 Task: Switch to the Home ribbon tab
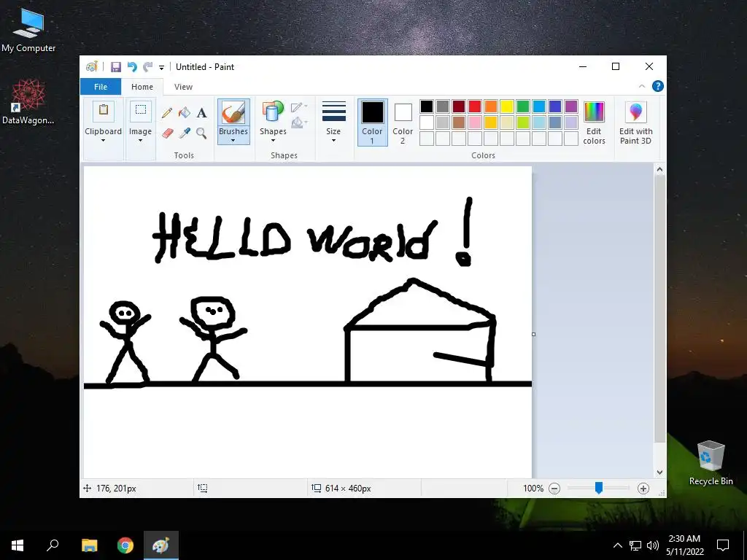pyautogui.click(x=142, y=87)
